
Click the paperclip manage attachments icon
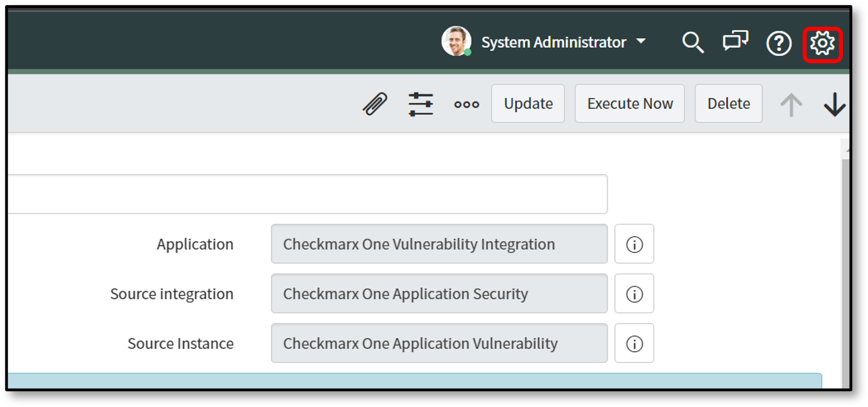point(375,104)
